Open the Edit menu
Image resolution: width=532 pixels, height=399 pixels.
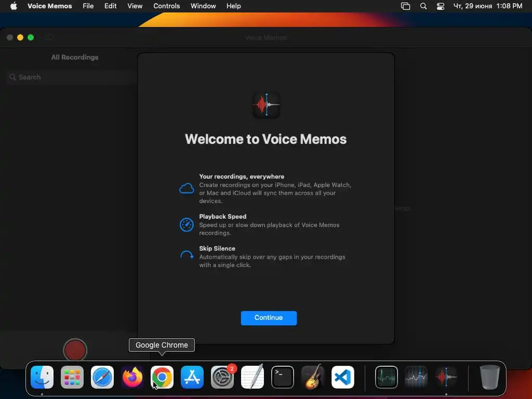tap(110, 6)
